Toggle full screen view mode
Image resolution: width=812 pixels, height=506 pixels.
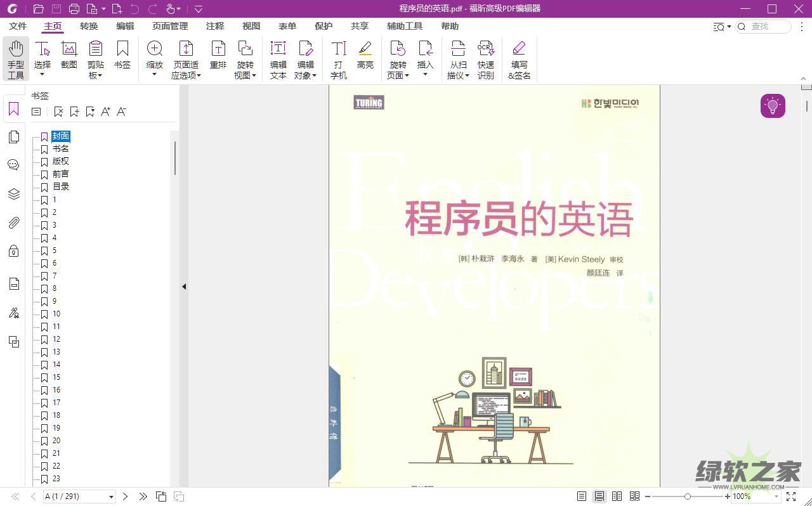click(x=791, y=496)
